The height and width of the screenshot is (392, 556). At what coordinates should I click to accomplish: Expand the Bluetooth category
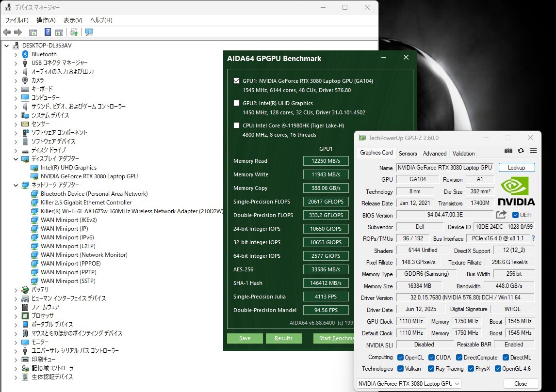[x=16, y=54]
